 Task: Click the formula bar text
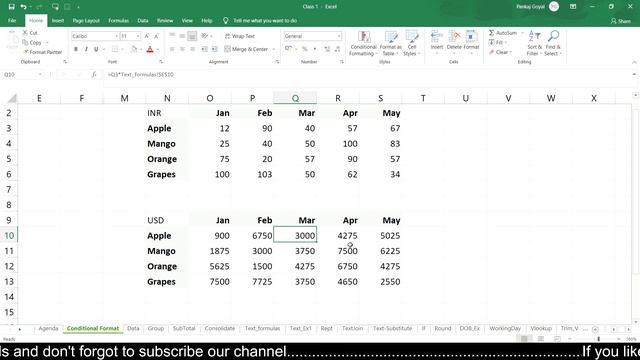point(141,75)
